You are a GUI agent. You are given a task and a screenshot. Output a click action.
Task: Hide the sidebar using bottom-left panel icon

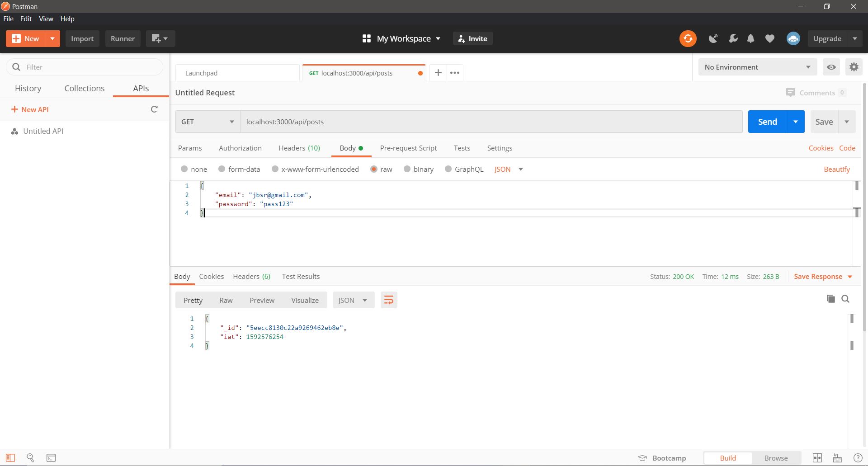[x=10, y=458]
